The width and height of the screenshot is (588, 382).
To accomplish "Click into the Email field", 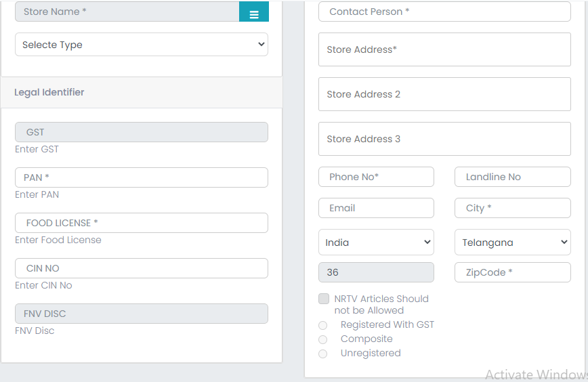I will coord(376,208).
